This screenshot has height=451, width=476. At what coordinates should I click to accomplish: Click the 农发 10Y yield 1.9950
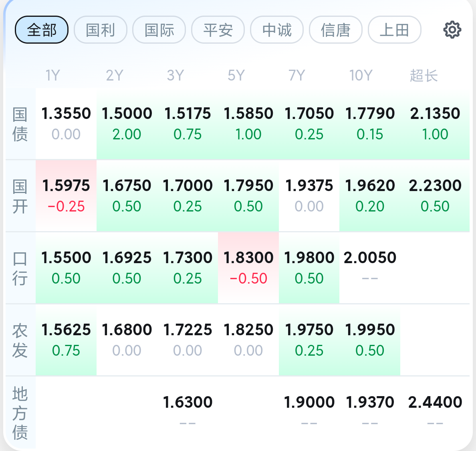[370, 340]
